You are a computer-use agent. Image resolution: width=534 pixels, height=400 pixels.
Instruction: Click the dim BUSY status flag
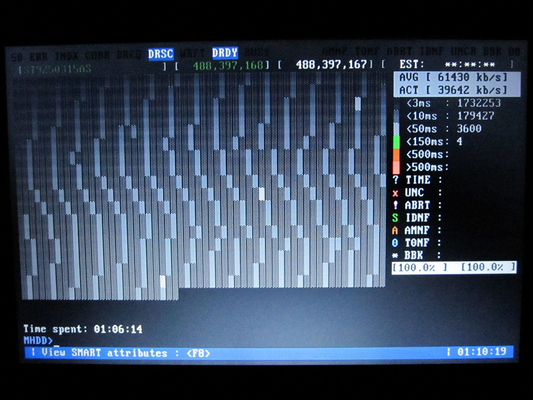point(257,53)
